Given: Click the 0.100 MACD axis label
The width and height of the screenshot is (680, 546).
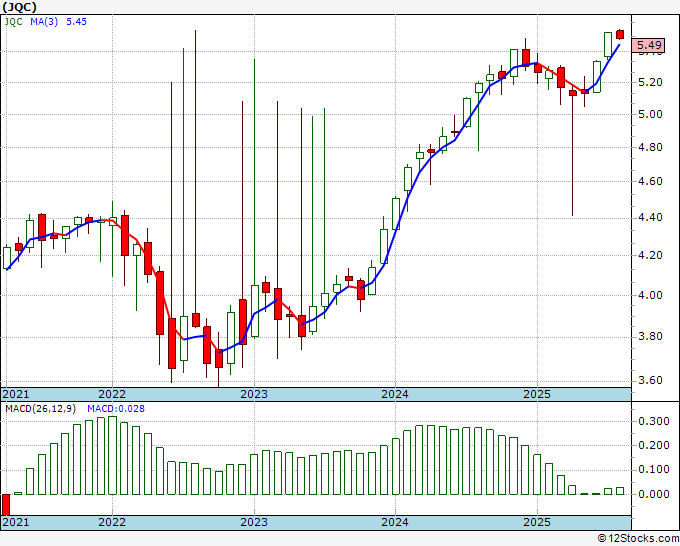Looking at the screenshot, I should click(x=654, y=470).
